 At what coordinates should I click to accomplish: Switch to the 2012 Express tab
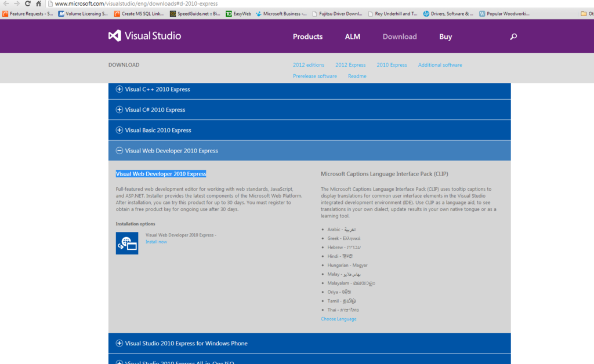point(350,65)
